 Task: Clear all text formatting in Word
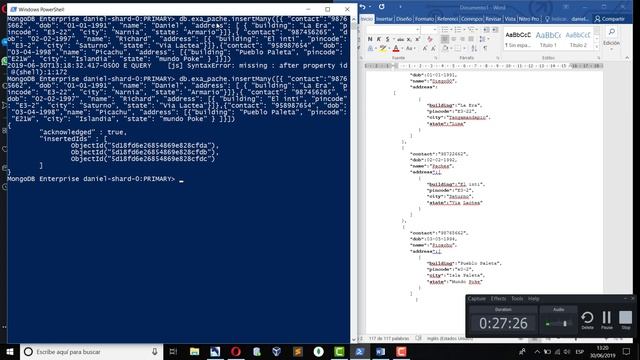pos(430,39)
